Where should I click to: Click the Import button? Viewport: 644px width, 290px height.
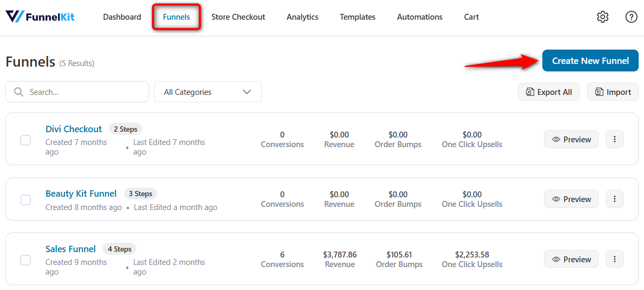[x=613, y=92]
